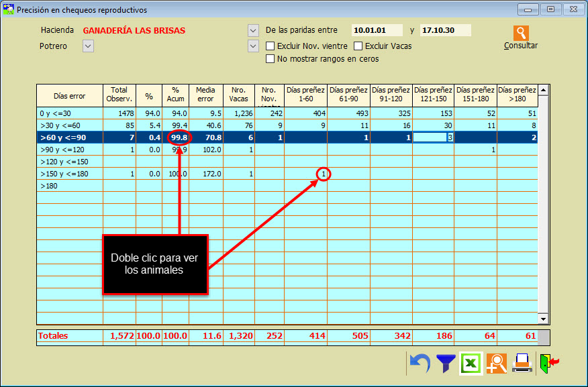The height and width of the screenshot is (387, 588).
Task: Click the Días error column header
Action: click(x=69, y=96)
